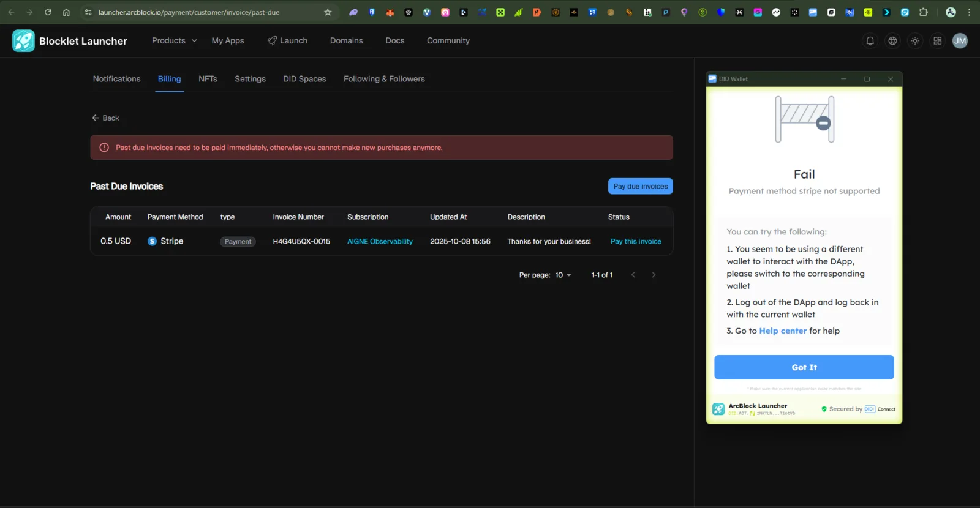Click the Status column header
This screenshot has width=980, height=508.
(619, 217)
